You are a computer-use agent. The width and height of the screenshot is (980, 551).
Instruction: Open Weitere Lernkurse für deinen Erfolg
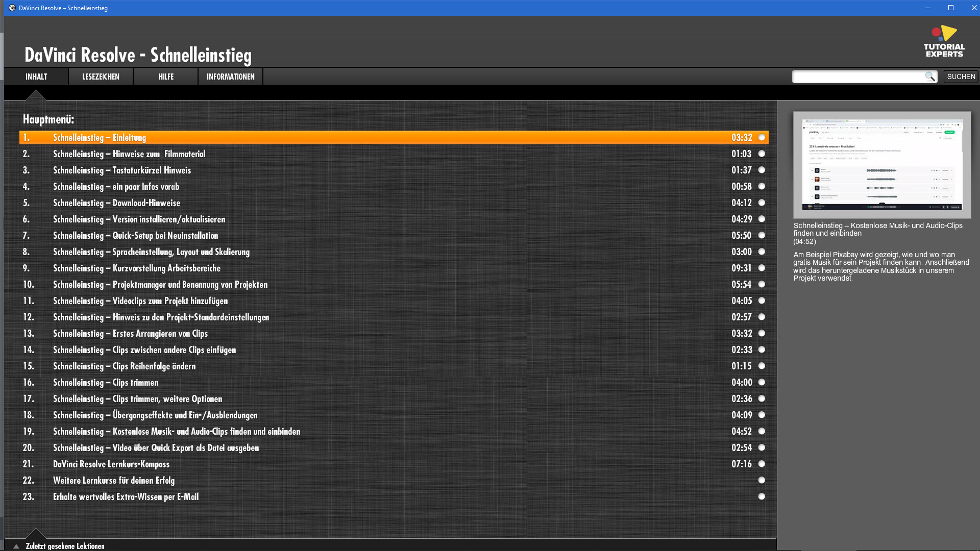[x=394, y=480]
